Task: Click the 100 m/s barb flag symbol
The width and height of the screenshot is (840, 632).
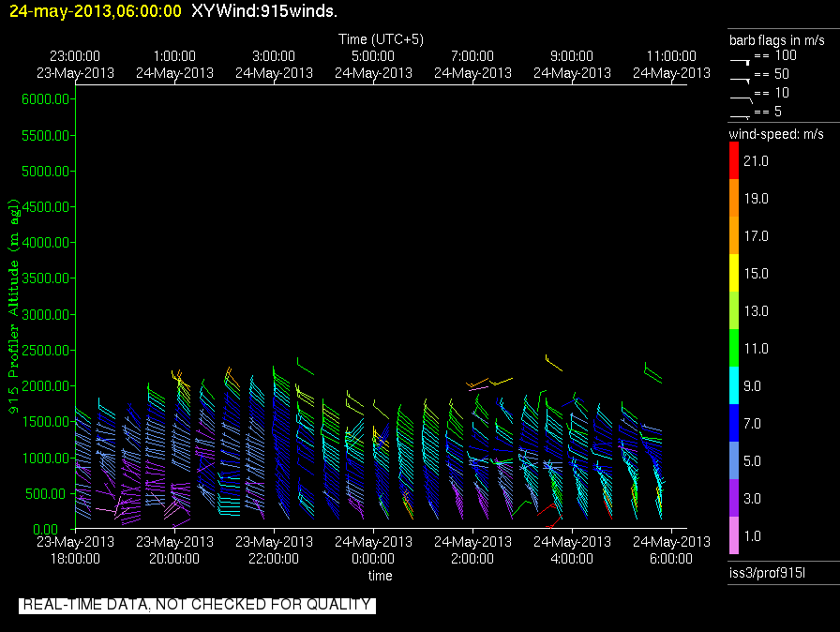Action: [741, 62]
